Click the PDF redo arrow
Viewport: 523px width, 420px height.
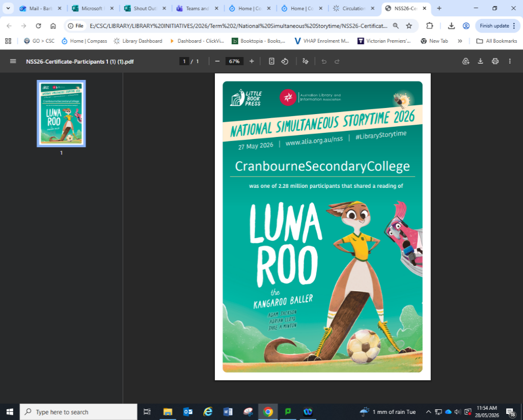coord(337,61)
